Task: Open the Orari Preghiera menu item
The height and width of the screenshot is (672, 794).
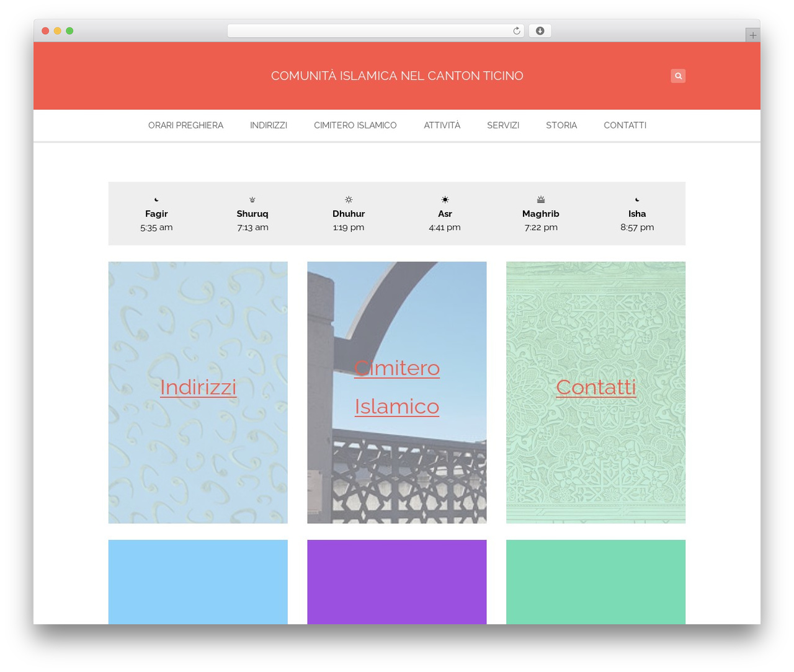Action: (x=185, y=125)
